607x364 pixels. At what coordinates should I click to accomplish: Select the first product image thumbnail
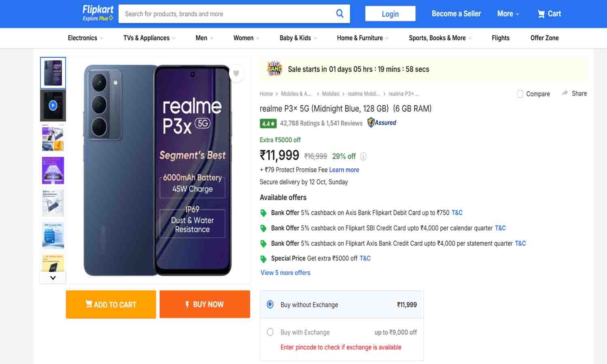[x=53, y=72]
